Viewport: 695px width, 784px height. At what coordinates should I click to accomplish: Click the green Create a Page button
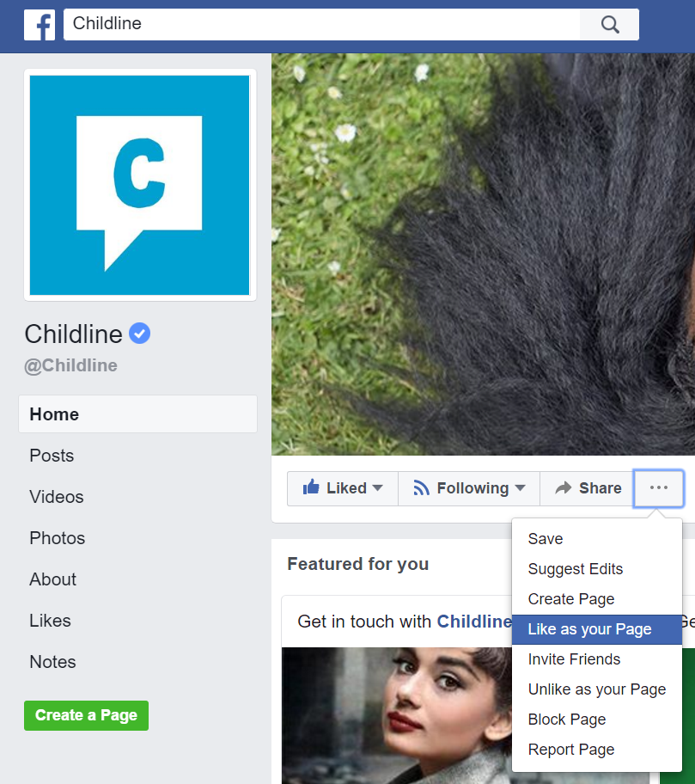tap(87, 715)
